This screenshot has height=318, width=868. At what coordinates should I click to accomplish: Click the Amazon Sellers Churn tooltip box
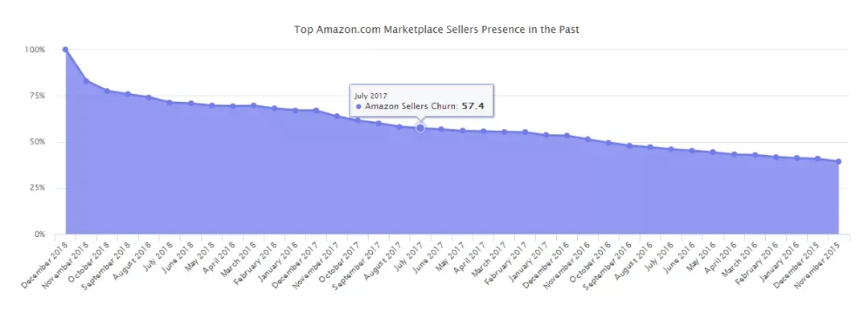[x=421, y=101]
